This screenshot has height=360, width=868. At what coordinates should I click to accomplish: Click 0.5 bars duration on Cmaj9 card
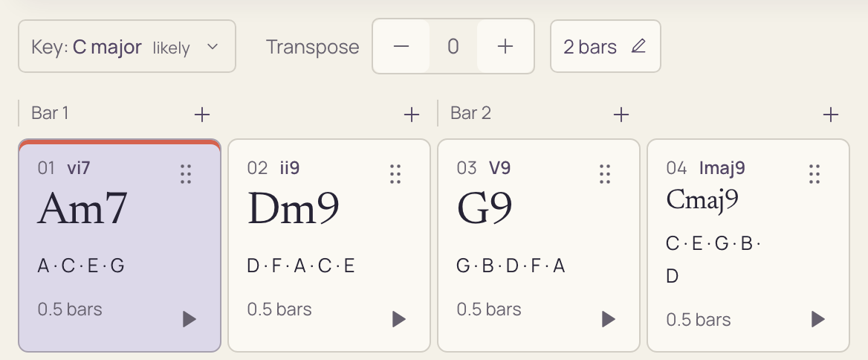point(699,320)
